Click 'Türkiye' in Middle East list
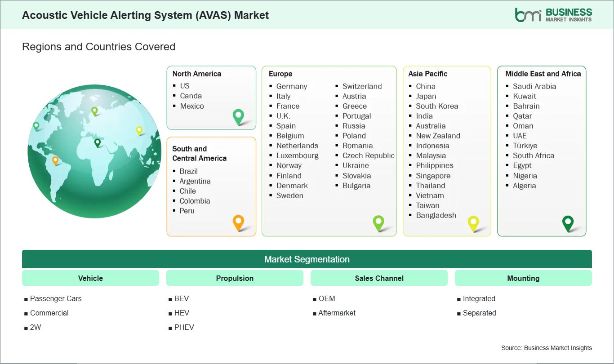614x364 pixels. [525, 146]
